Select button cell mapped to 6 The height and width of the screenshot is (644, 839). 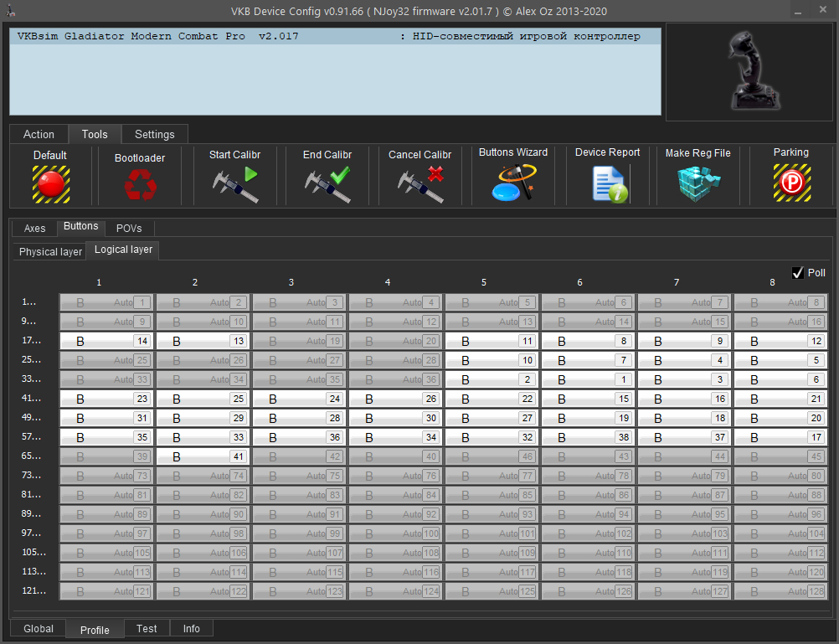click(780, 379)
